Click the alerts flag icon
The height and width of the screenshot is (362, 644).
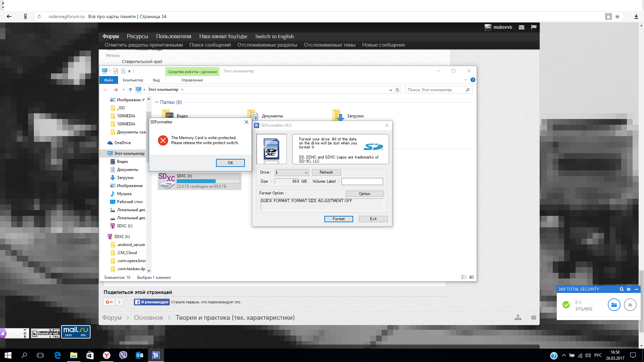(534, 27)
